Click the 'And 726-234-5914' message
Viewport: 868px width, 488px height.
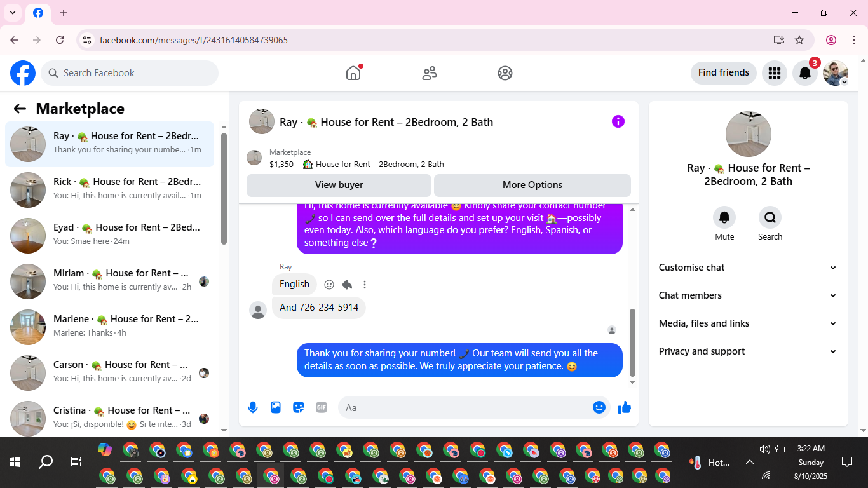point(319,308)
